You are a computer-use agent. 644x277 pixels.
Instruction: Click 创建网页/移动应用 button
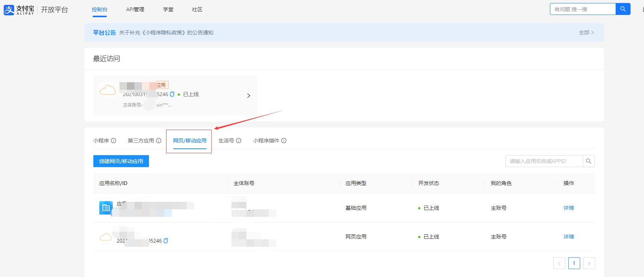point(121,161)
